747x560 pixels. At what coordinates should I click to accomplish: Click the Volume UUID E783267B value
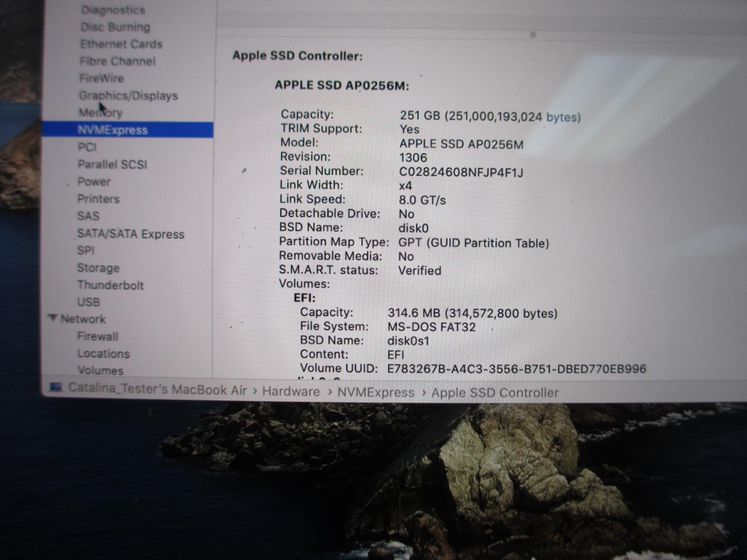pos(517,368)
